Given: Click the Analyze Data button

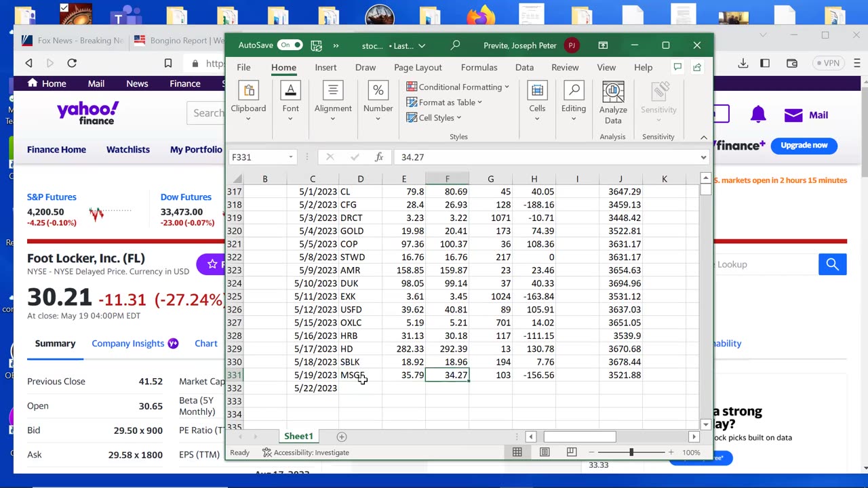Looking at the screenshot, I should tap(613, 103).
